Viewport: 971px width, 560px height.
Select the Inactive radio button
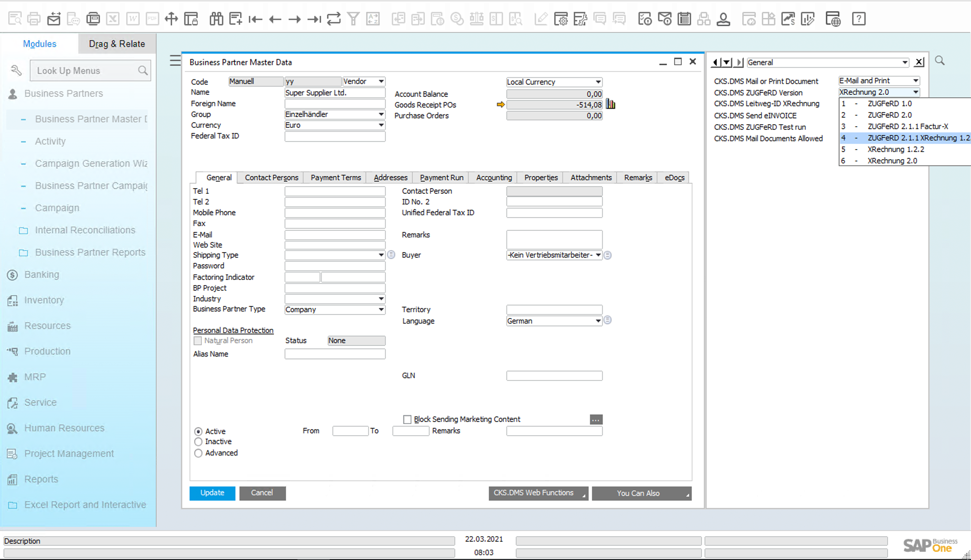(198, 441)
